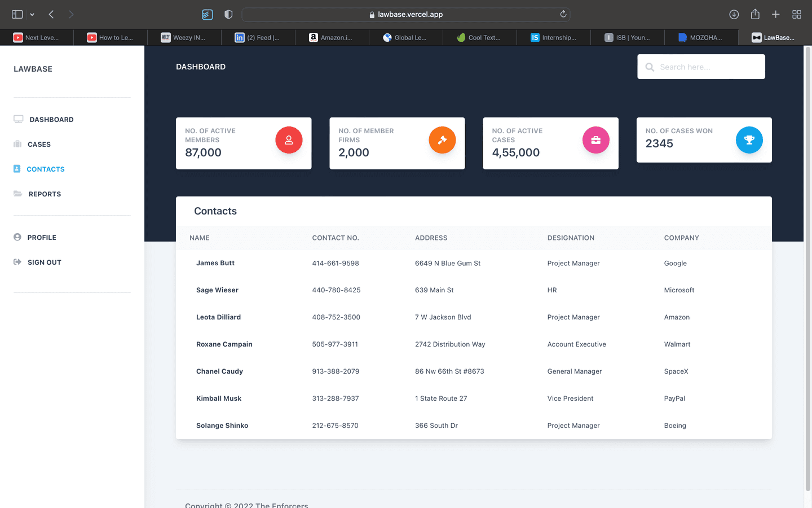
Task: Click the blue trophy cases won icon
Action: click(749, 140)
